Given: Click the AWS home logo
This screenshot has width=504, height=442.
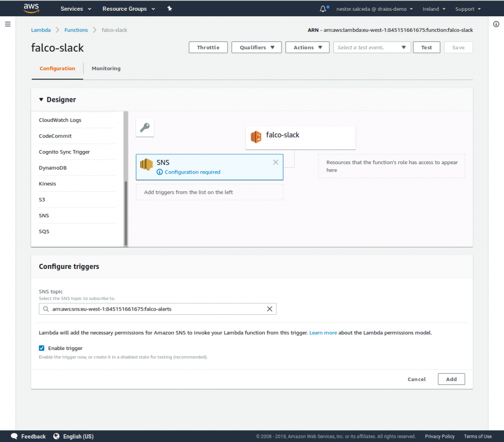Looking at the screenshot, I should (31, 8).
